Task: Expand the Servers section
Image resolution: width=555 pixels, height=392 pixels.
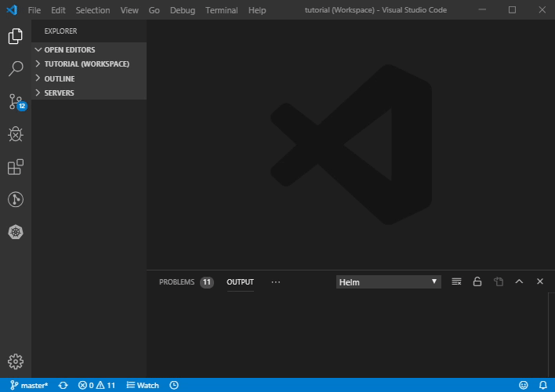Action: point(89,93)
